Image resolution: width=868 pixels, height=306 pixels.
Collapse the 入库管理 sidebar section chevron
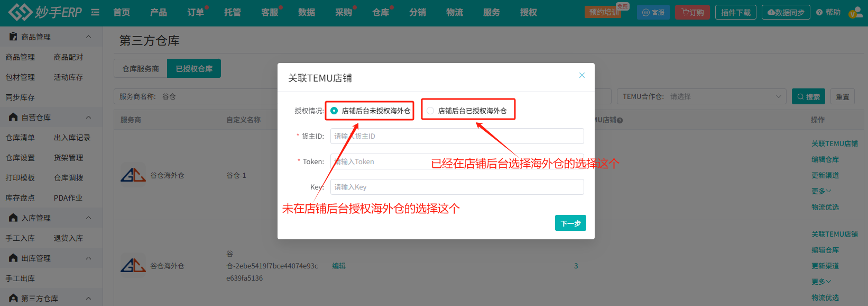coord(88,218)
